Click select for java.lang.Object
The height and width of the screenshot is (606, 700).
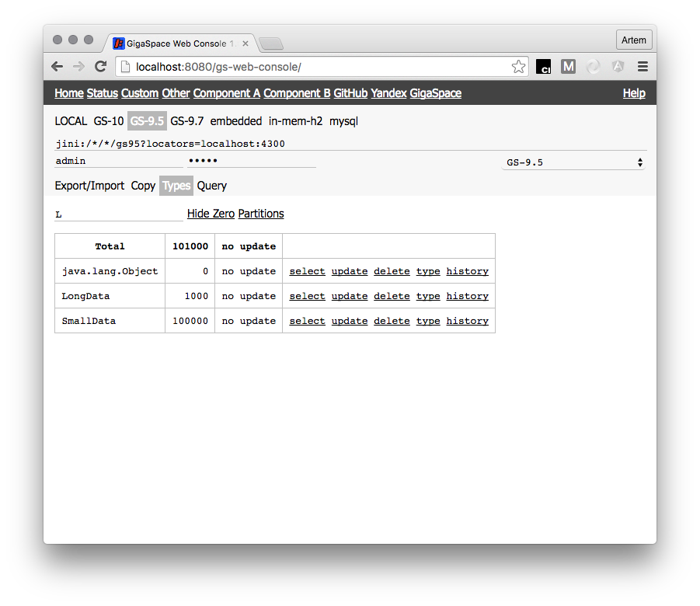[307, 271]
